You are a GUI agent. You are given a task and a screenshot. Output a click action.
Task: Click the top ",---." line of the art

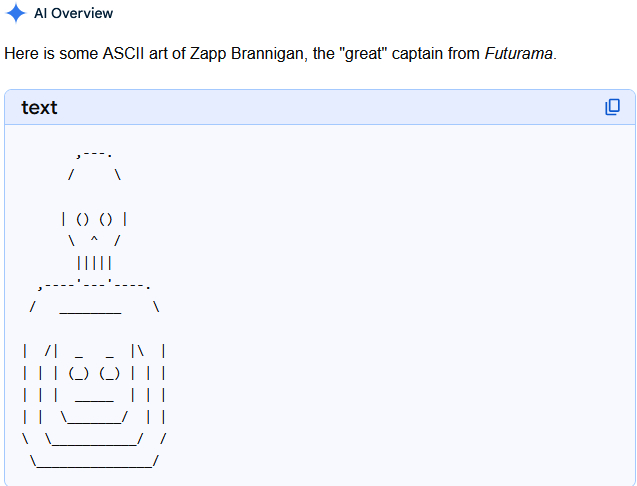click(x=94, y=154)
